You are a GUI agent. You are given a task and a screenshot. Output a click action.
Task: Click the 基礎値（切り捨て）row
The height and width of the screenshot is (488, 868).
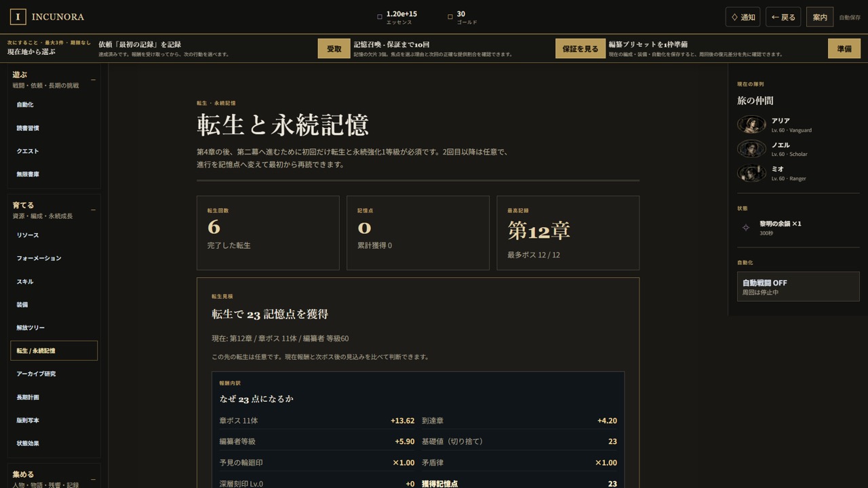click(519, 442)
